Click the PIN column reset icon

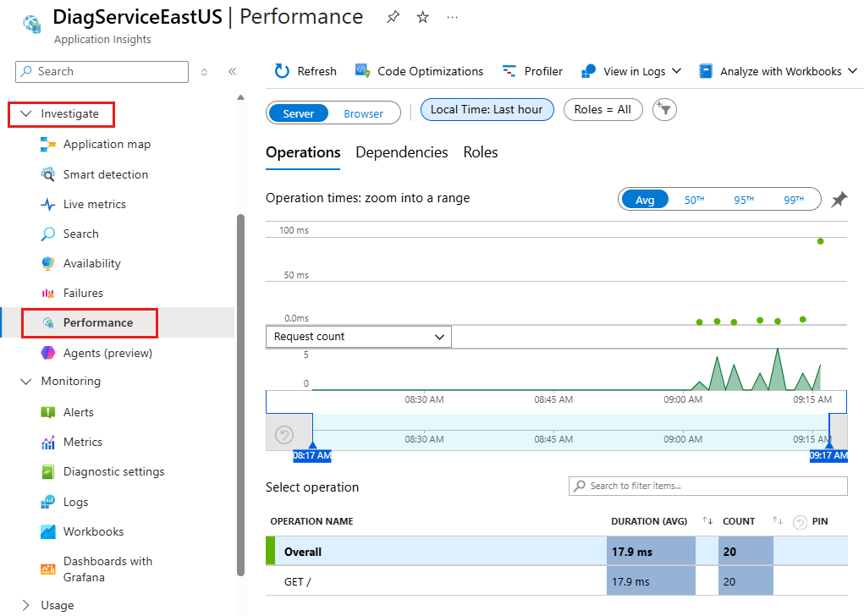coord(800,522)
